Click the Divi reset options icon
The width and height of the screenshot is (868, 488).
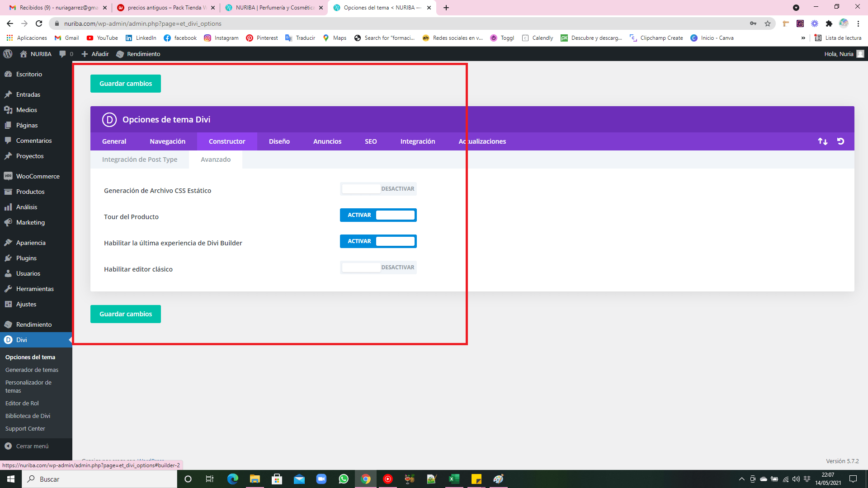(841, 141)
